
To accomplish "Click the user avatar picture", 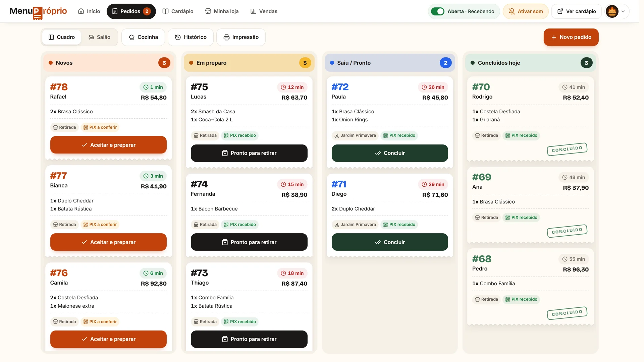I will coord(612,11).
